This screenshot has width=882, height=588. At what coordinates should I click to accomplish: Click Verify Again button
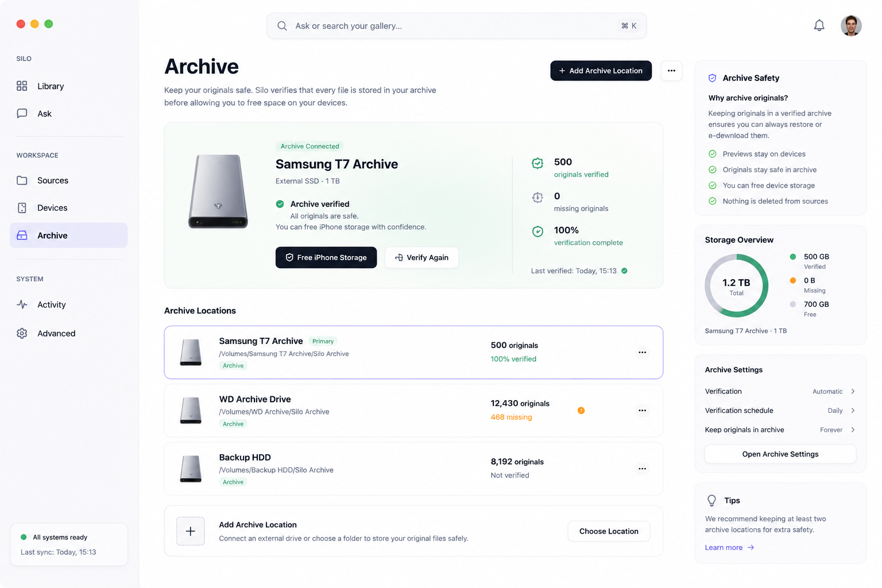(x=421, y=257)
